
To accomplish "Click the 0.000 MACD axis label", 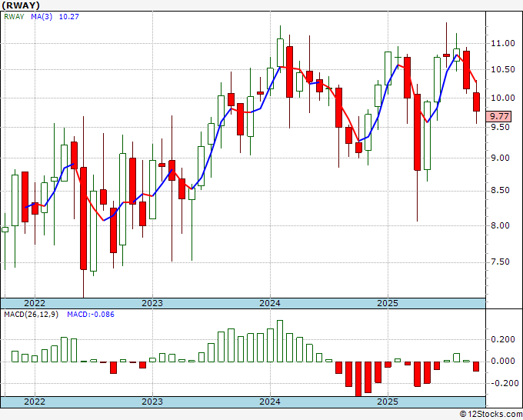I will coord(502,362).
